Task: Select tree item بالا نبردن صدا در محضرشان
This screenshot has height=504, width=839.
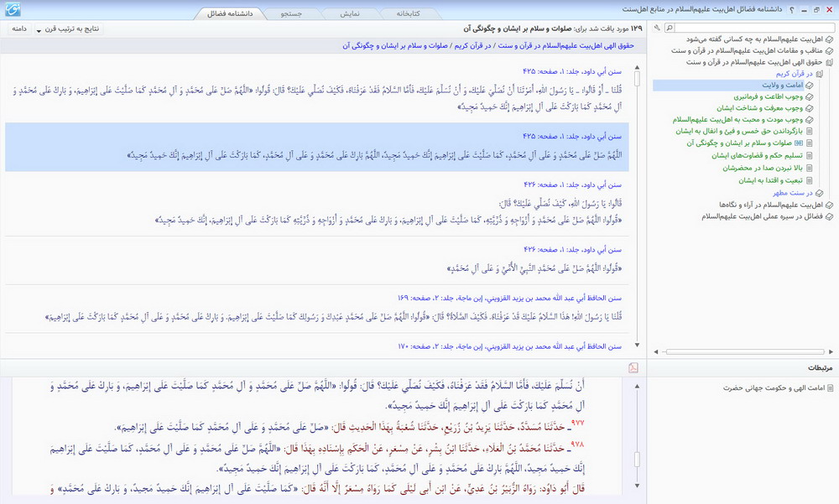Action: pyautogui.click(x=763, y=168)
